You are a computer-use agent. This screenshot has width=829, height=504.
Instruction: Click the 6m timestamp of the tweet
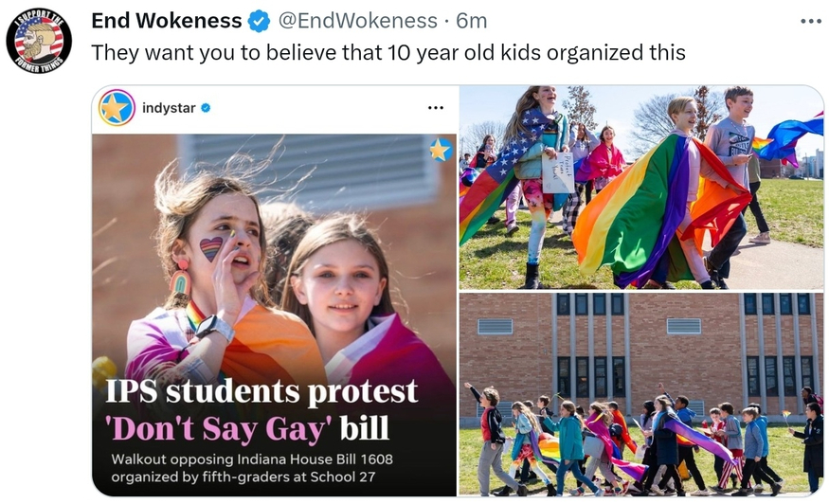pyautogui.click(x=472, y=21)
